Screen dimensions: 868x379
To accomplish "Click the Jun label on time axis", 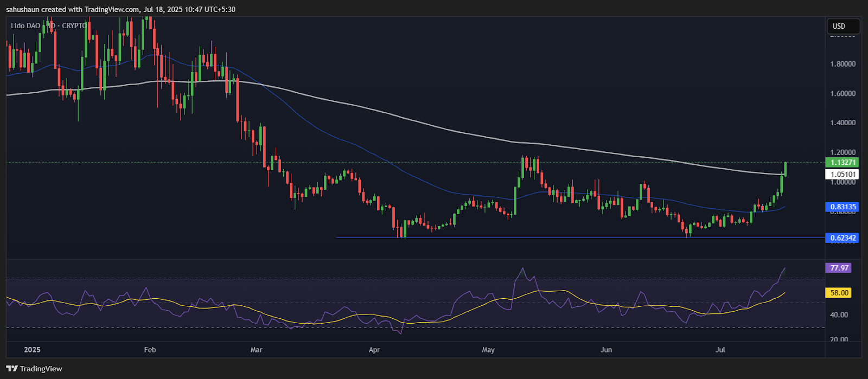I will pos(607,350).
